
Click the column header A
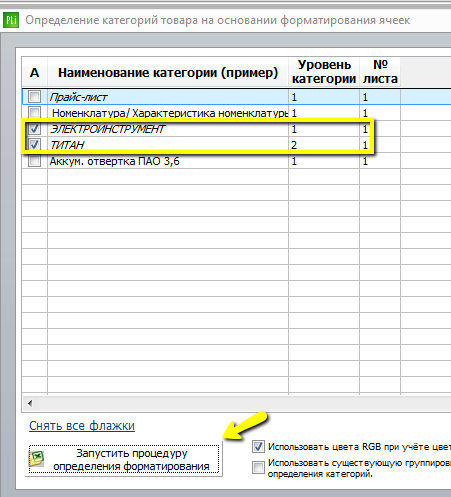pyautogui.click(x=35, y=72)
